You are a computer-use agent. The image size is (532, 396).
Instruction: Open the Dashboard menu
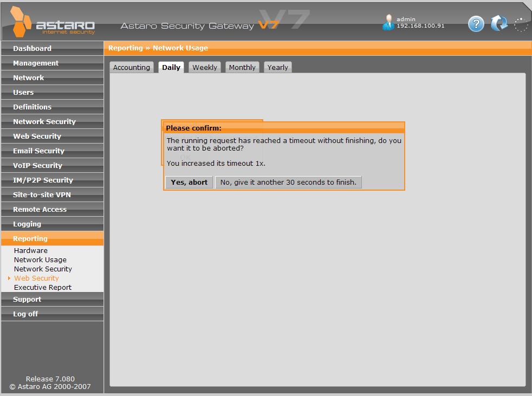(x=52, y=48)
